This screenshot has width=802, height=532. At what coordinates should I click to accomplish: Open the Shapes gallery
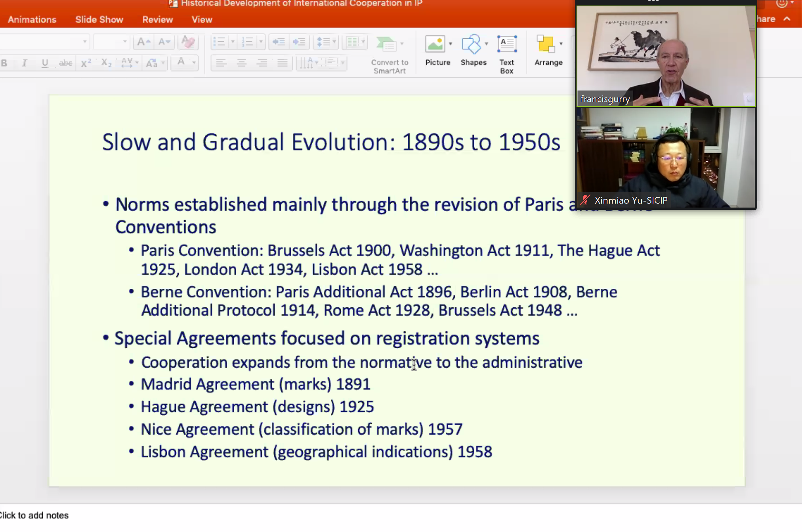[x=471, y=44]
